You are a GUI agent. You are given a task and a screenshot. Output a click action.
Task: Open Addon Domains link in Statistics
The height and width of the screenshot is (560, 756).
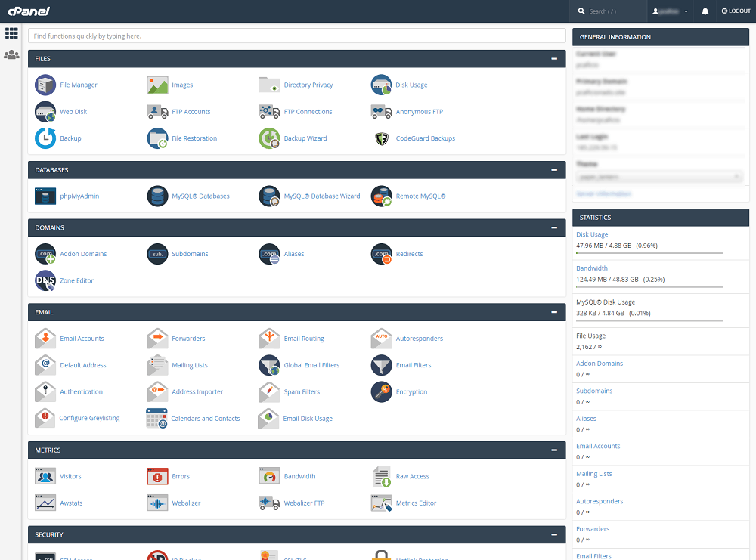pos(600,364)
